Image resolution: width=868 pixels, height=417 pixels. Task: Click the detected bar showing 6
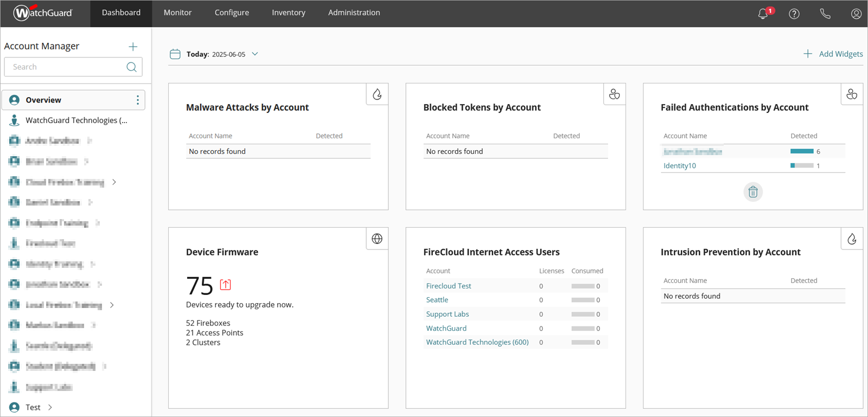(x=802, y=151)
